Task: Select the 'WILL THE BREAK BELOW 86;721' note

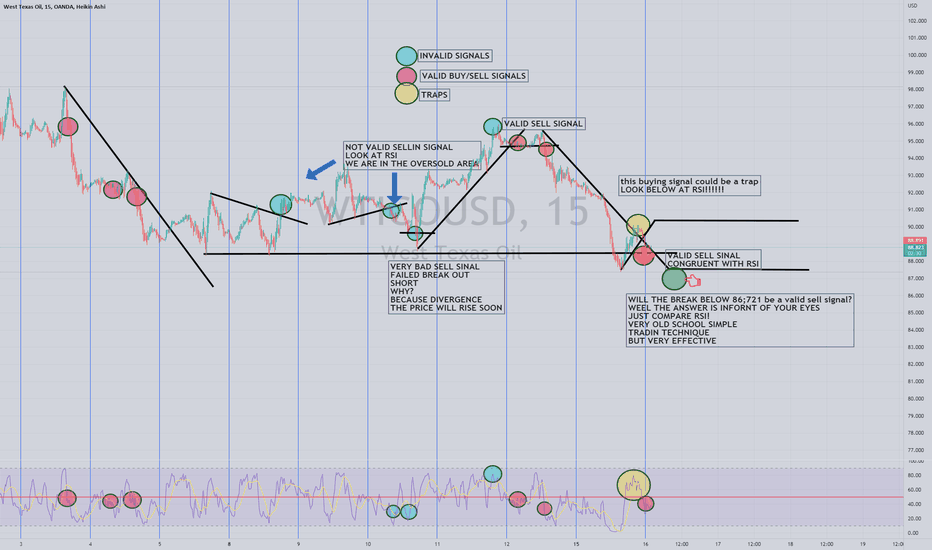Action: [x=740, y=320]
